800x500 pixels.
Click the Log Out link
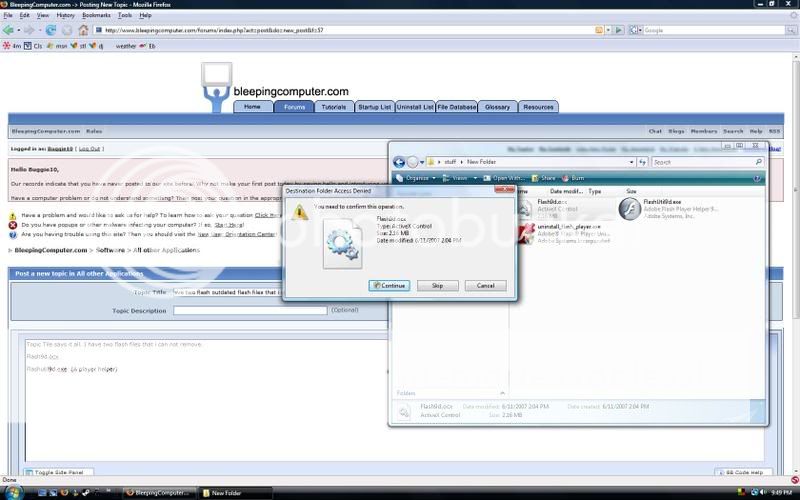pos(89,149)
